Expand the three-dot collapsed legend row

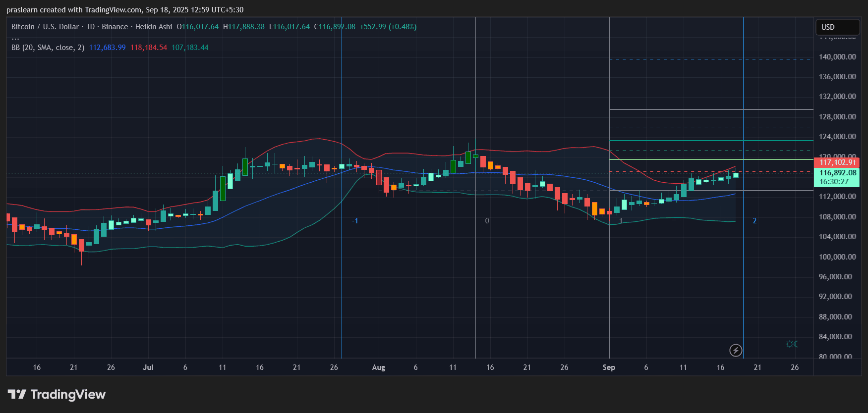[x=15, y=38]
